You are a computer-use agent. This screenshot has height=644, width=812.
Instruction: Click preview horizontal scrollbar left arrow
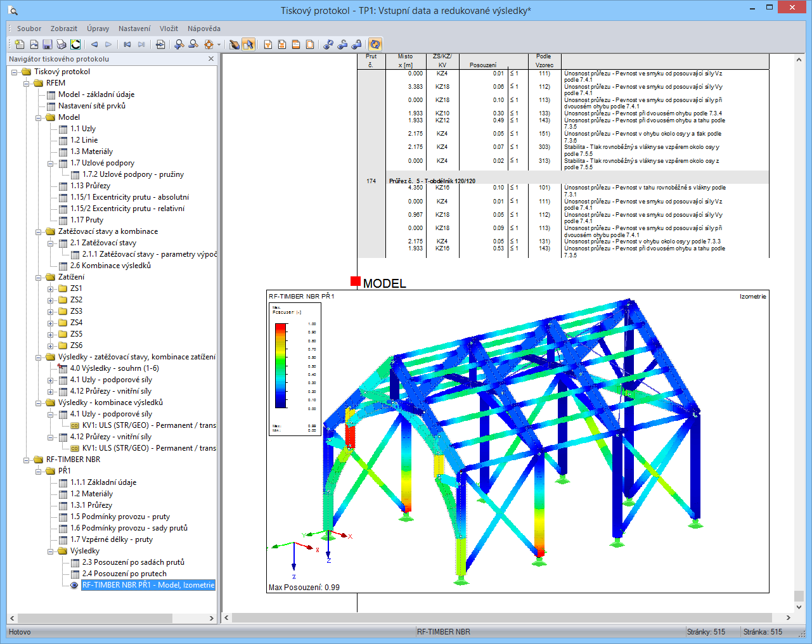(227, 618)
